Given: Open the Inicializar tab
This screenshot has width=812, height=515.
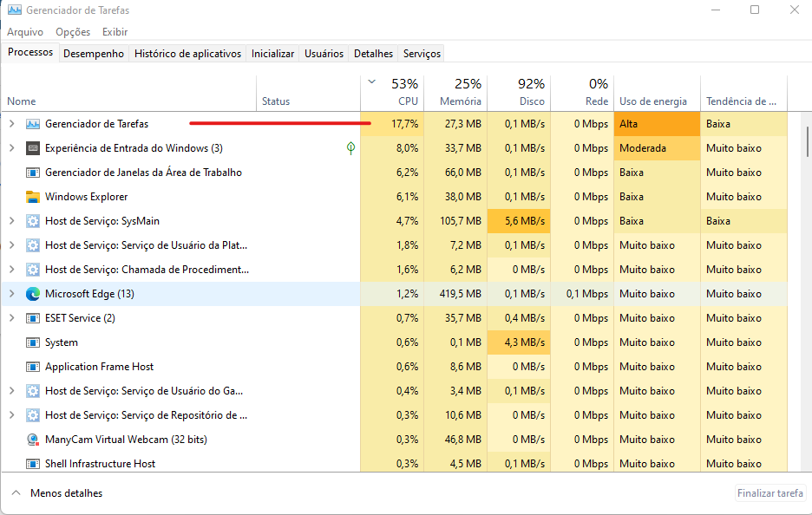Looking at the screenshot, I should click(273, 53).
